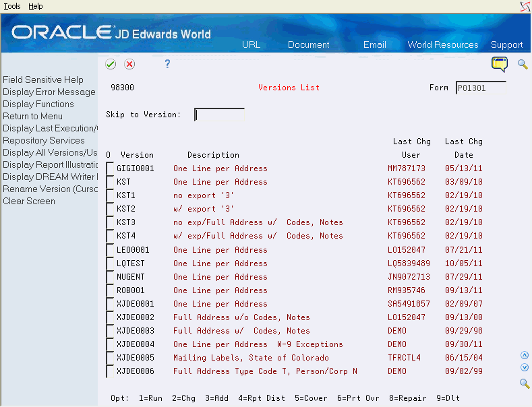
Task: Open the Tools menu
Action: click(x=12, y=6)
